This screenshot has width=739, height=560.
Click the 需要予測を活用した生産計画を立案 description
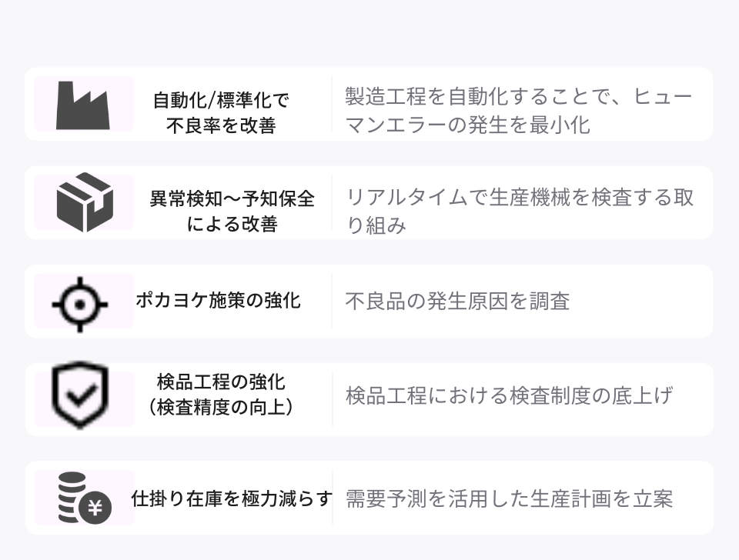click(509, 498)
